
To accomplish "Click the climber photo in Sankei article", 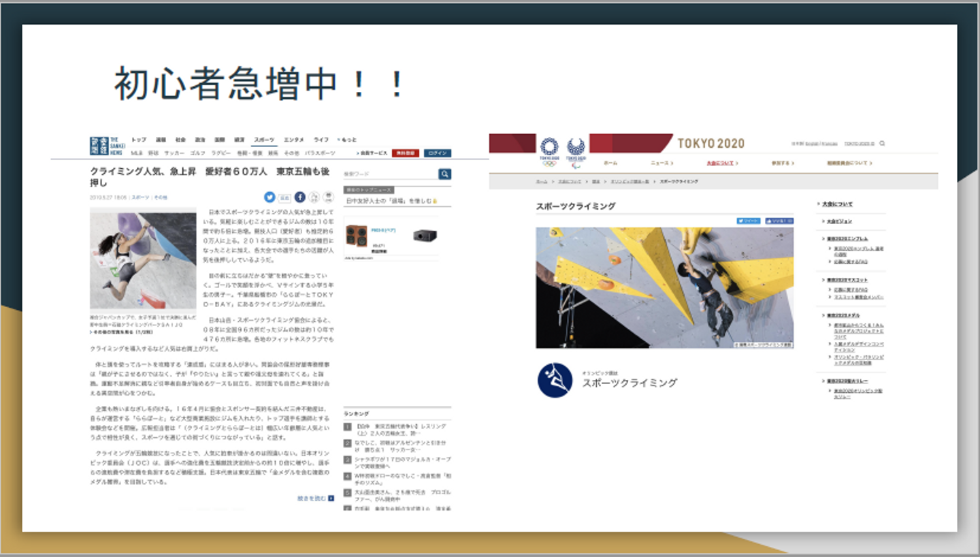I will click(143, 259).
